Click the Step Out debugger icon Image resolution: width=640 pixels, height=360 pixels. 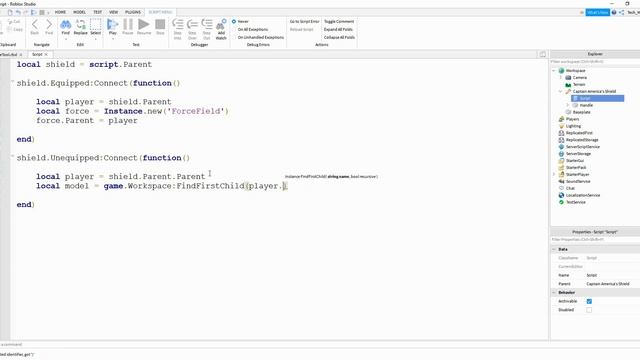207,24
